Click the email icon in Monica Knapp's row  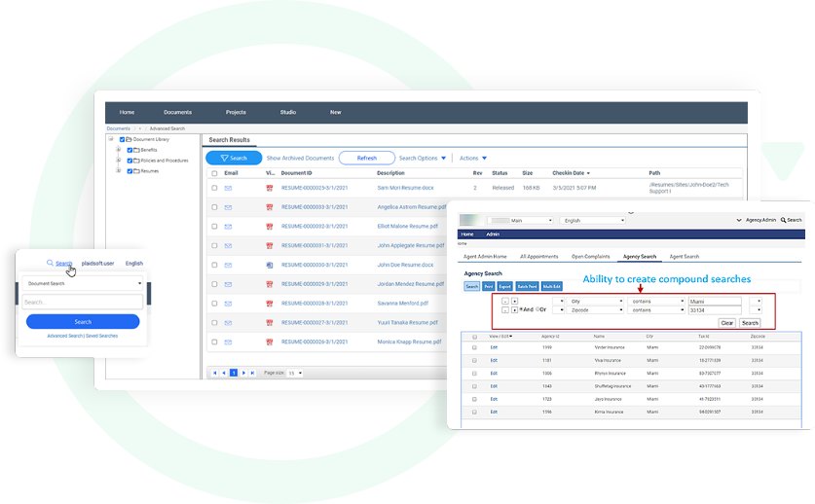coord(228,342)
